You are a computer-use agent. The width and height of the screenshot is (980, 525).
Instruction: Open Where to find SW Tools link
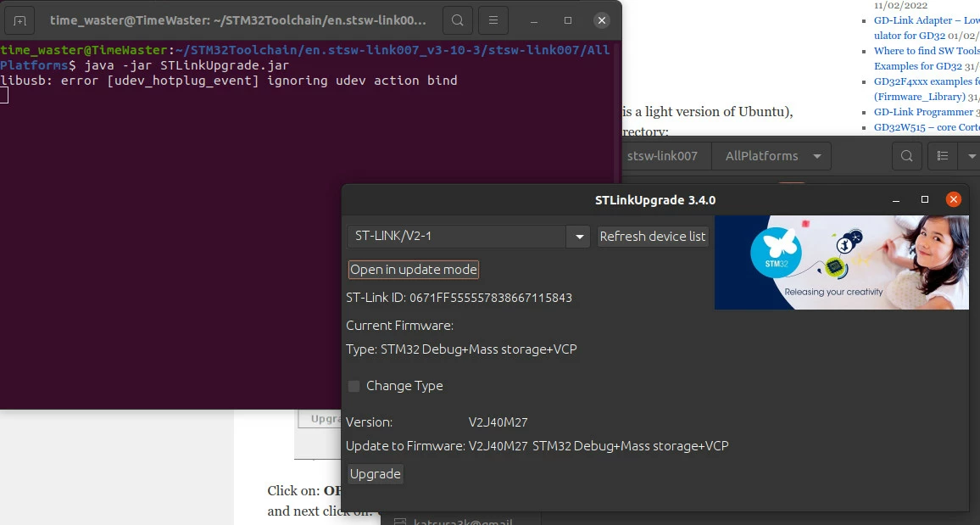927,59
